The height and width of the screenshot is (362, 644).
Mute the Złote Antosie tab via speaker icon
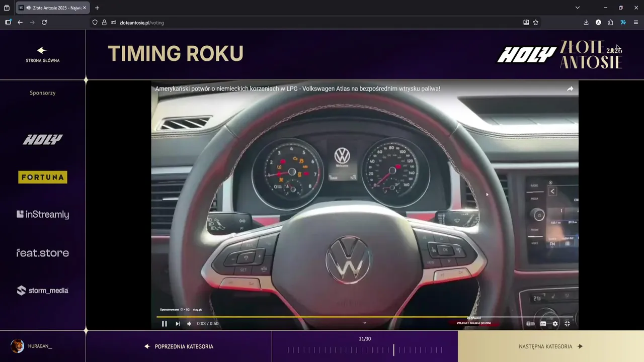pyautogui.click(x=28, y=8)
